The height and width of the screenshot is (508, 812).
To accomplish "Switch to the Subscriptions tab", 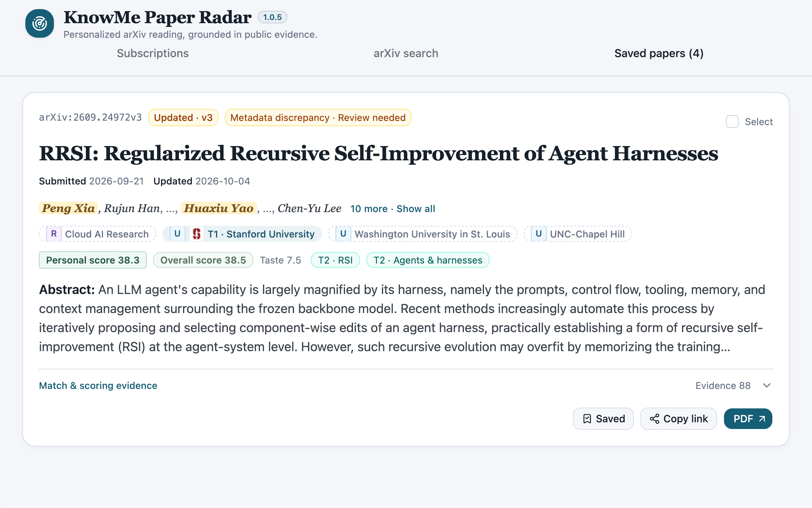I will click(153, 53).
